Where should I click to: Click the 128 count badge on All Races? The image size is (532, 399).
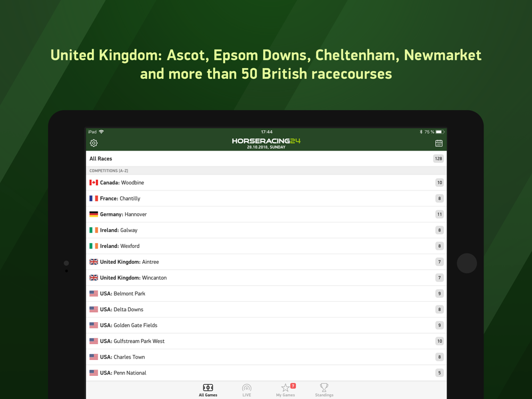[x=438, y=159]
